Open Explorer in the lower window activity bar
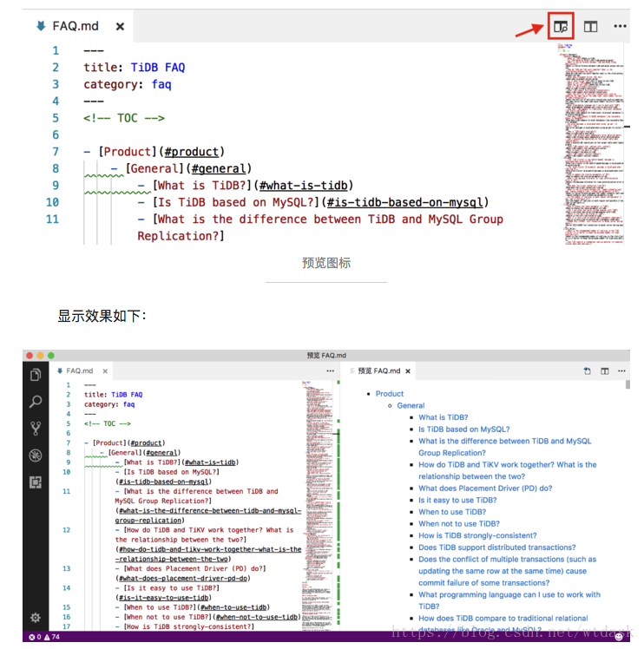The width and height of the screenshot is (644, 649). pyautogui.click(x=36, y=375)
